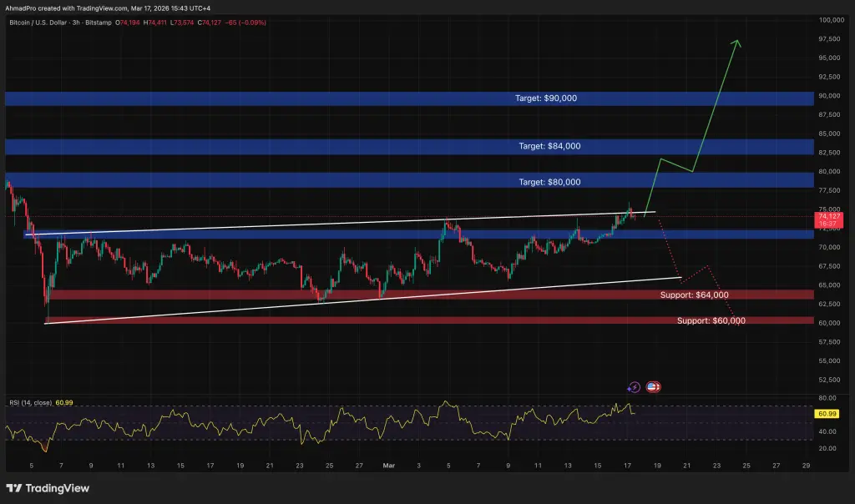Click the Target: $90,000 zone label
Screen dimensions: 855x504
coord(547,98)
